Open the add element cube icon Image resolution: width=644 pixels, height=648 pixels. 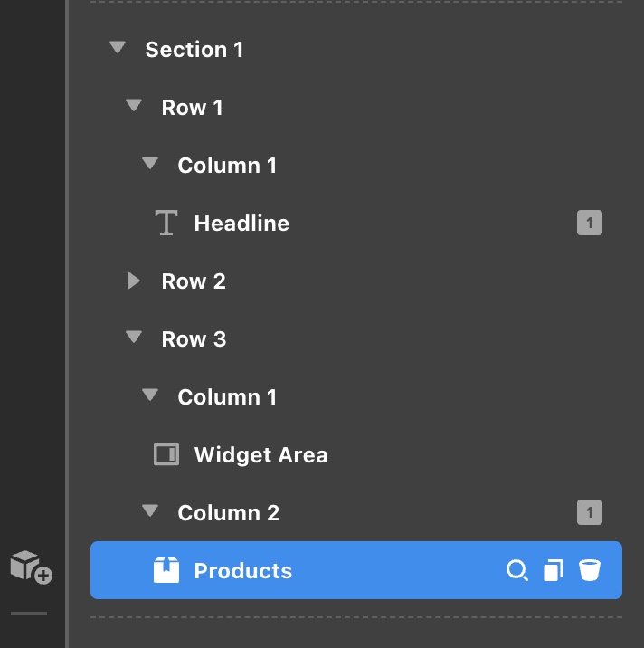pos(30,567)
